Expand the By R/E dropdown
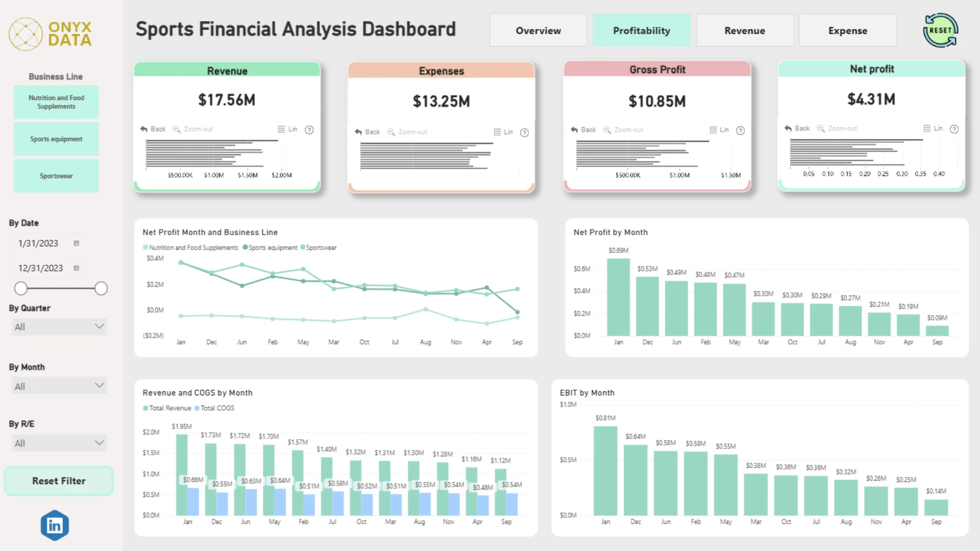Screen dimensions: 980x551 [x=59, y=443]
